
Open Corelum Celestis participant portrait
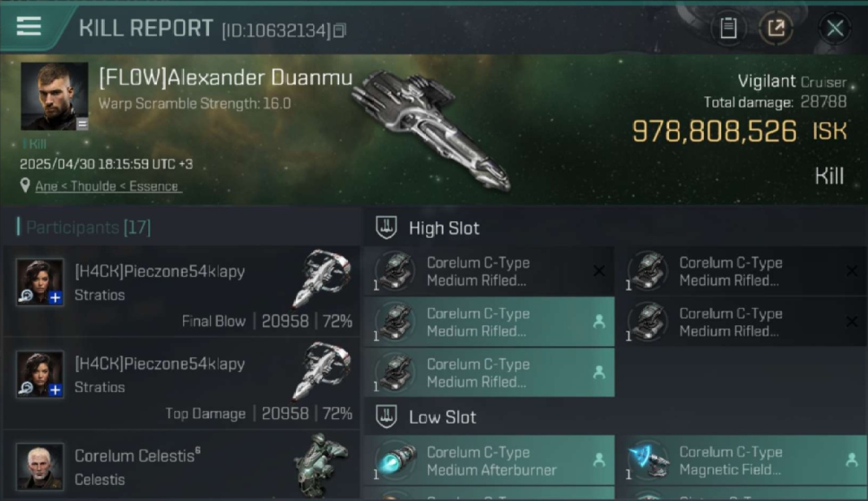pyautogui.click(x=40, y=466)
